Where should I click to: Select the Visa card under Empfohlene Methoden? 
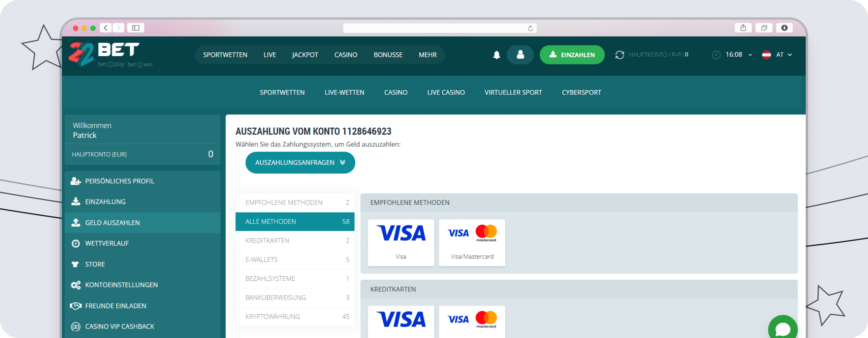401,243
